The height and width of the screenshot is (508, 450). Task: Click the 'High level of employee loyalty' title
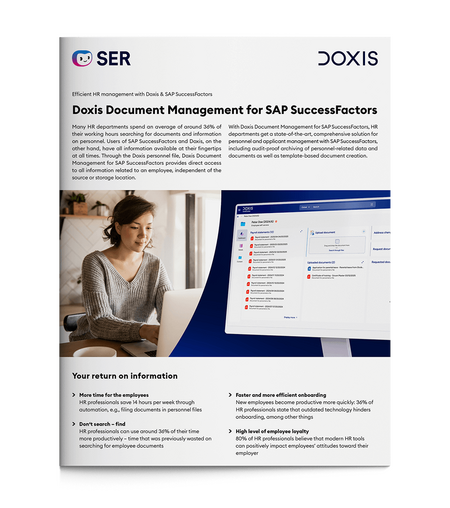click(272, 431)
